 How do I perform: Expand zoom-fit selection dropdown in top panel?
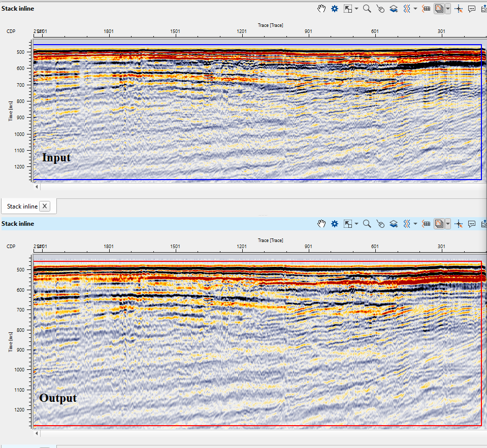[357, 9]
